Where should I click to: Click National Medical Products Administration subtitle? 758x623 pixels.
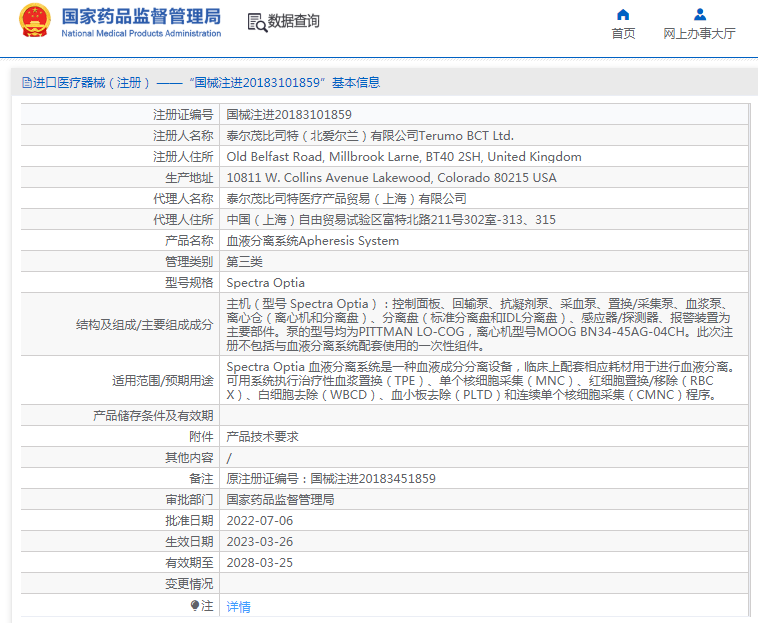[x=141, y=33]
